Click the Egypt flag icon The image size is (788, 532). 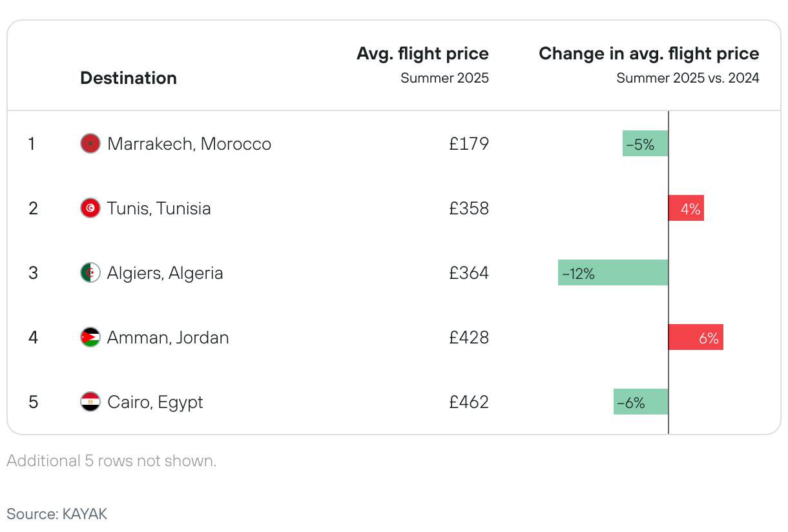(90, 402)
